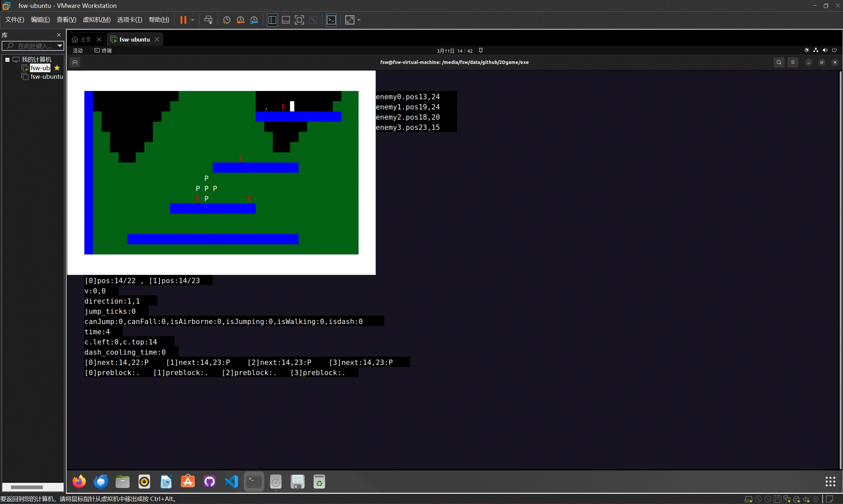Screen dimensions: 843x504
Task: Launch Thunderbird mail from the dock
Action: (x=101, y=482)
